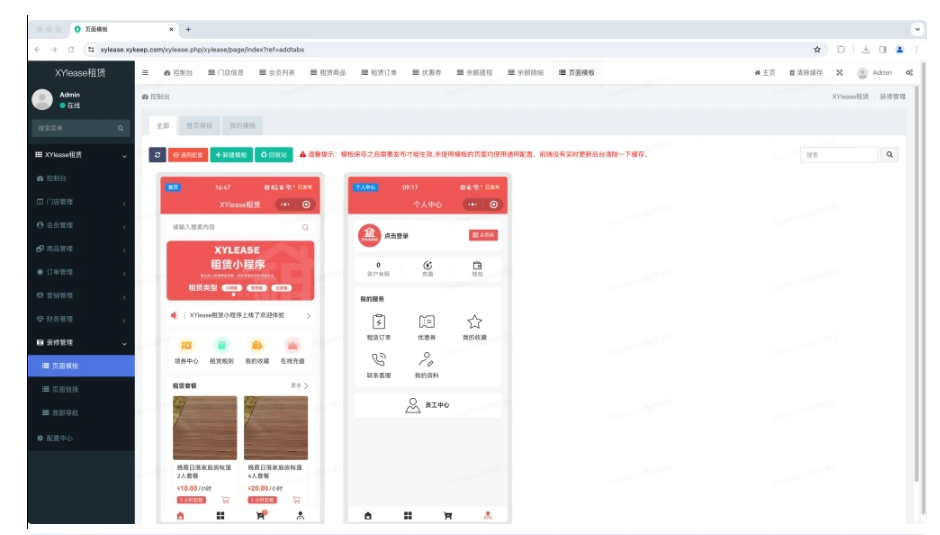Open the settings gears icon beside Admin

tap(909, 73)
